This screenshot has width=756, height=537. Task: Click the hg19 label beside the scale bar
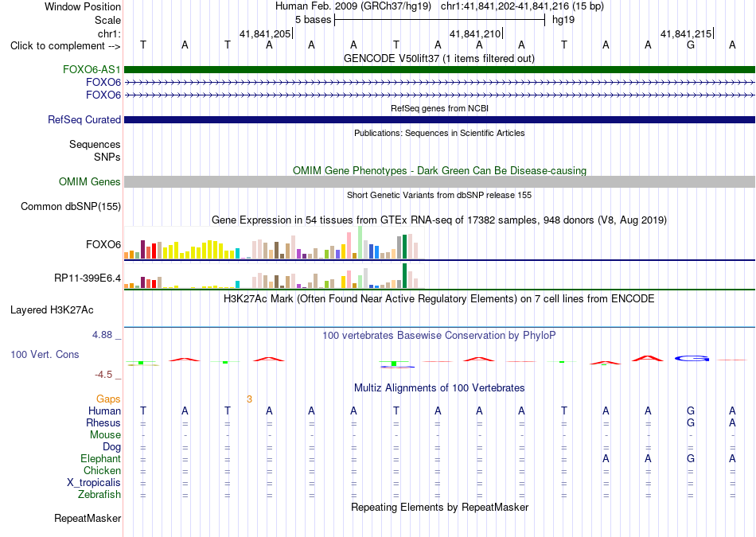point(563,20)
